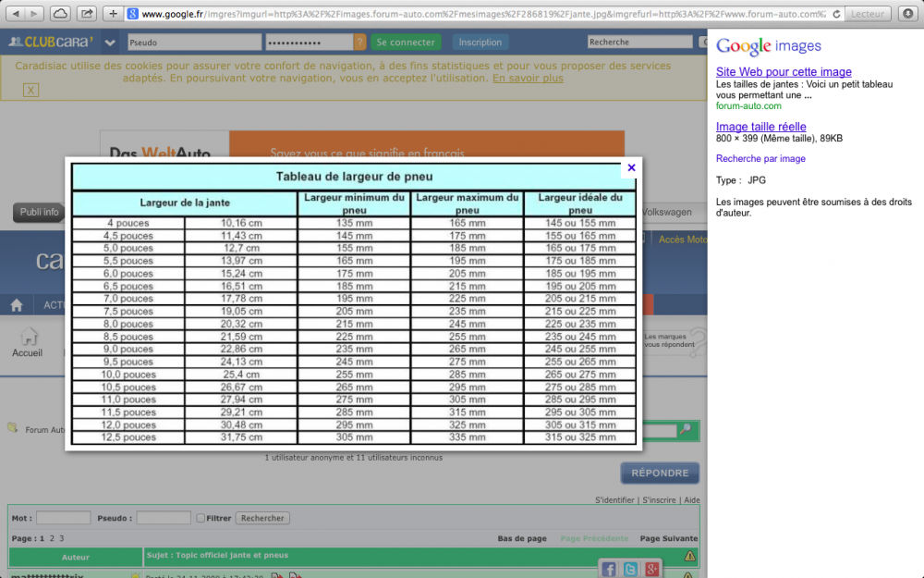Screen dimensions: 924x578
Task: Click the Share icon in the toolbar
Action: [x=87, y=14]
